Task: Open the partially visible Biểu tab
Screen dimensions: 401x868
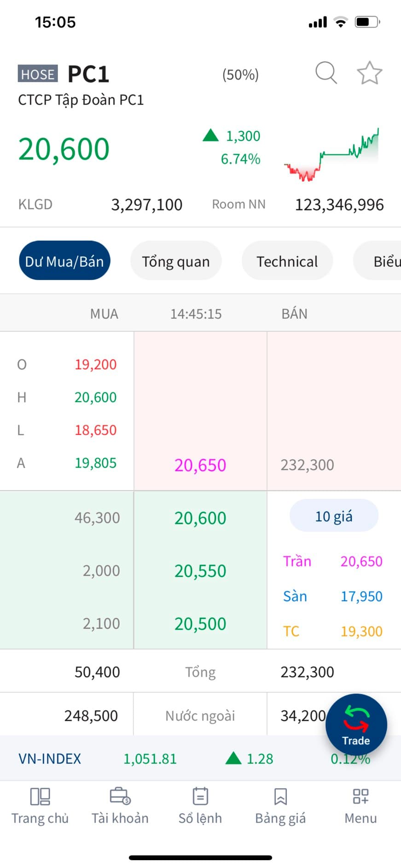Action: click(384, 261)
